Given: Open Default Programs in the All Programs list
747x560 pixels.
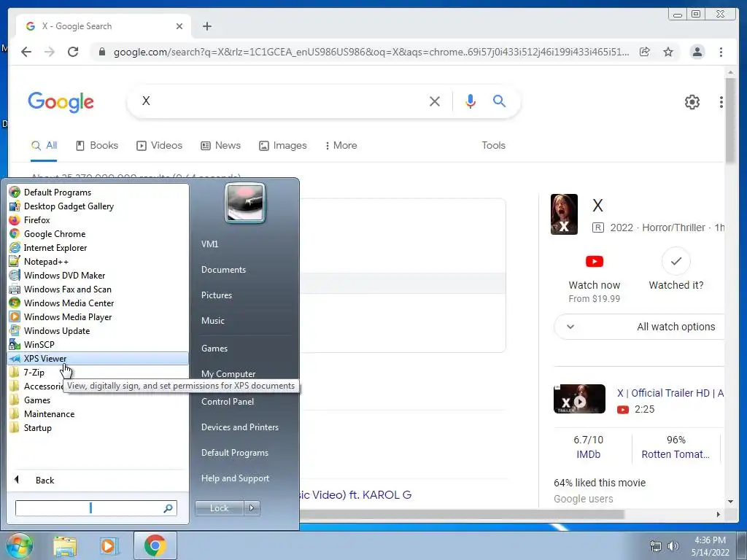Looking at the screenshot, I should [x=98, y=192].
